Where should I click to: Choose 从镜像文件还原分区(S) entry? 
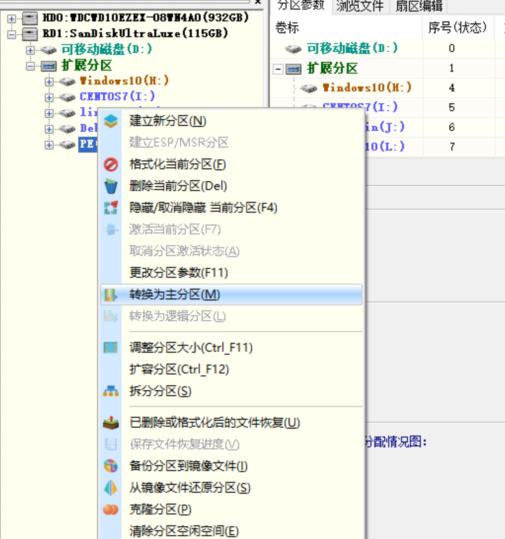tap(231, 487)
